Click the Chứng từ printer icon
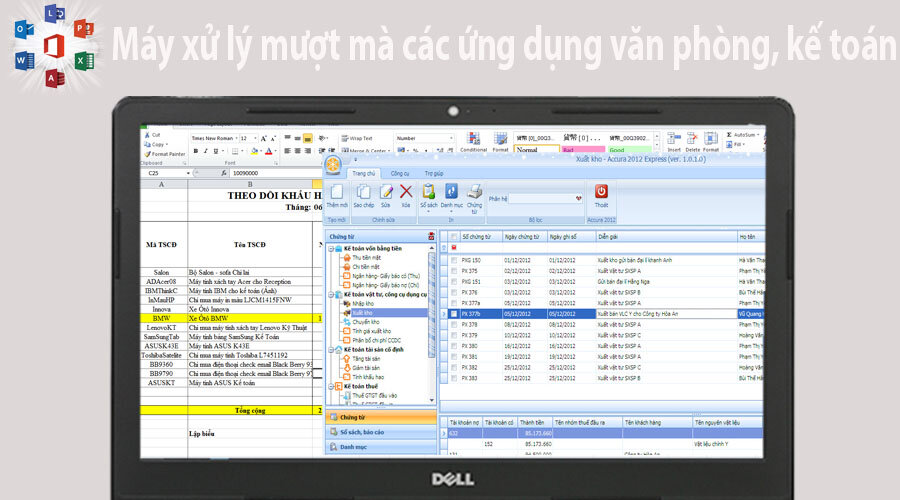900x500 pixels. point(475,192)
